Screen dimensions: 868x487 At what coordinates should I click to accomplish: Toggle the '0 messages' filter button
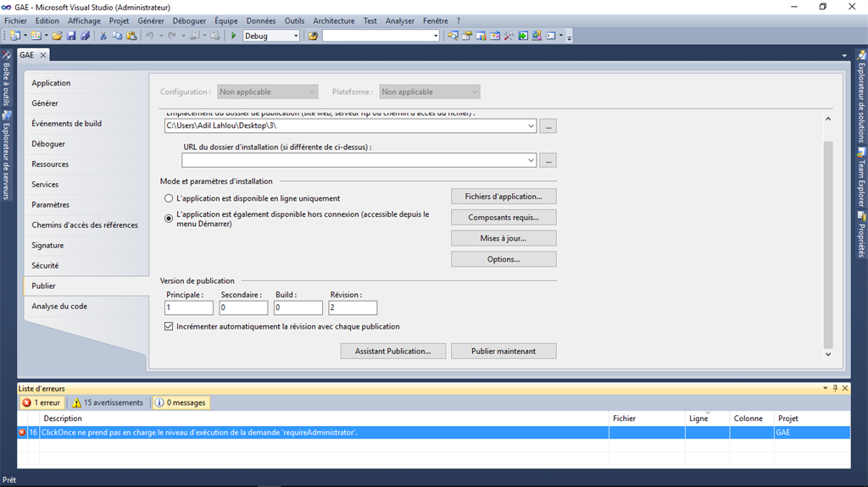click(181, 402)
